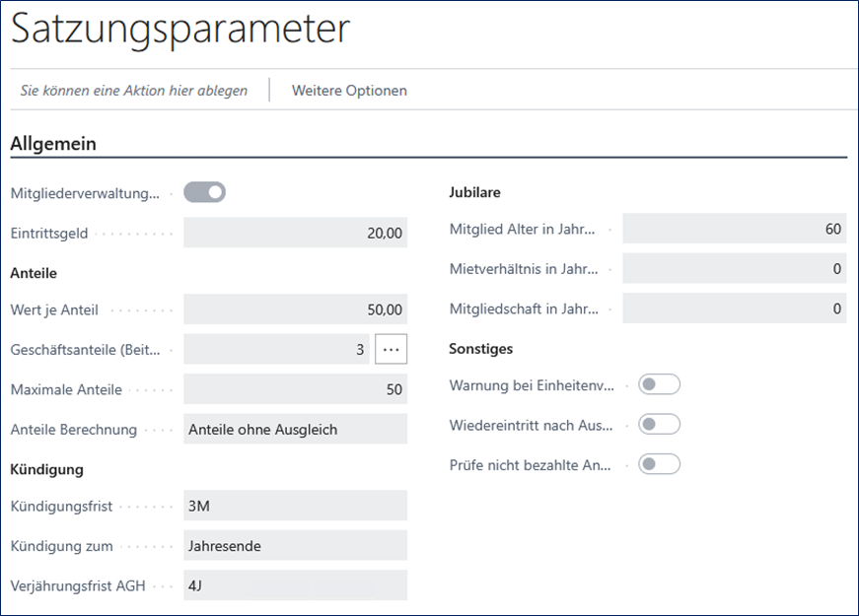859x616 pixels.
Task: Collapse the Allgemein section header
Action: tap(53, 144)
